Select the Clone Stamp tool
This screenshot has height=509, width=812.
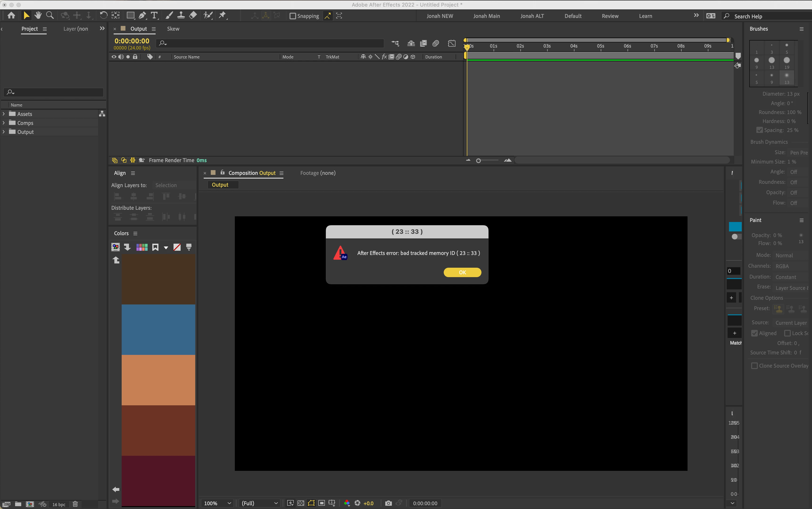pos(181,16)
